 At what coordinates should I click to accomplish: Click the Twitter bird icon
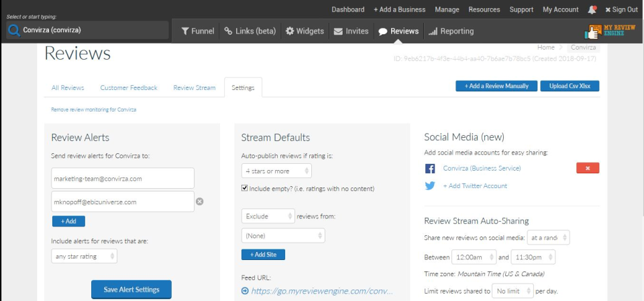pyautogui.click(x=430, y=186)
